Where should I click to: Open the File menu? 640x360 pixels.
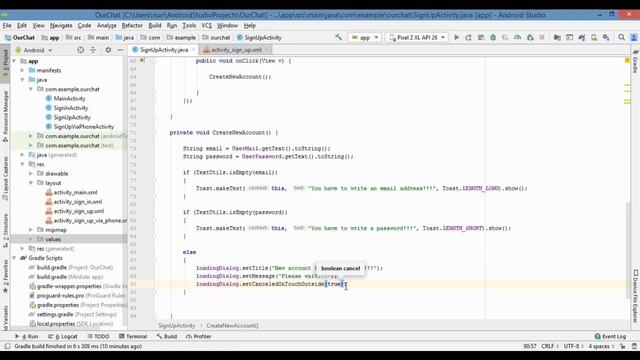point(7,25)
